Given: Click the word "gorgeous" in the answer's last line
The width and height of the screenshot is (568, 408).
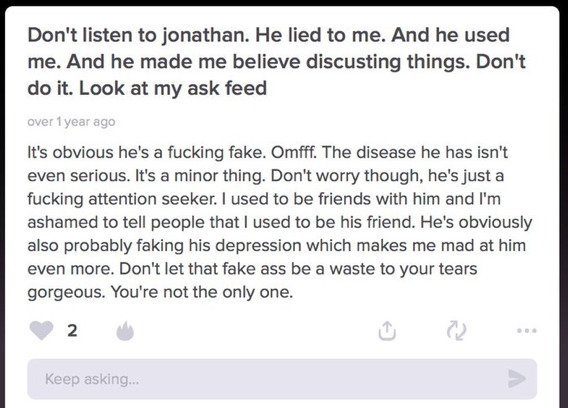Looking at the screenshot, I should pyautogui.click(x=66, y=293).
